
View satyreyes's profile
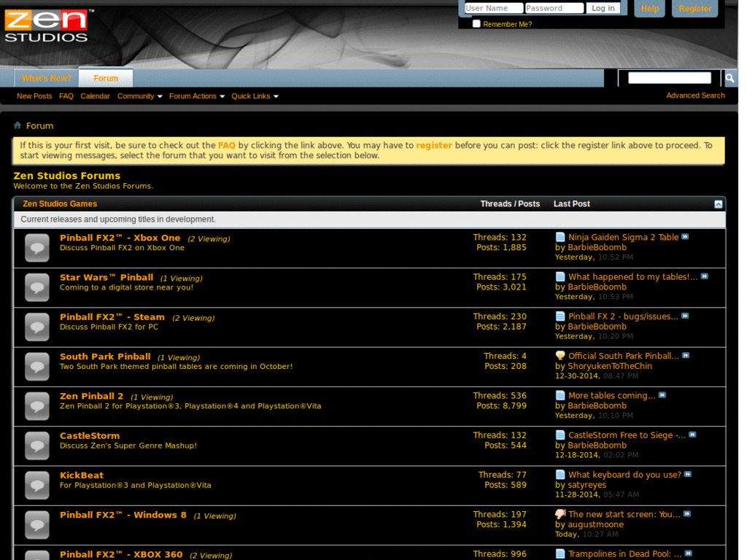click(587, 485)
